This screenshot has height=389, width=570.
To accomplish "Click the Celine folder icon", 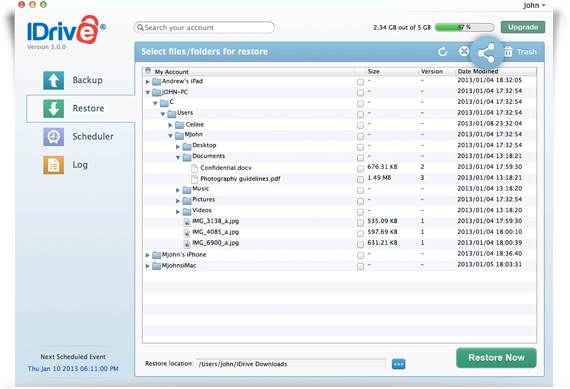I will 179,125.
